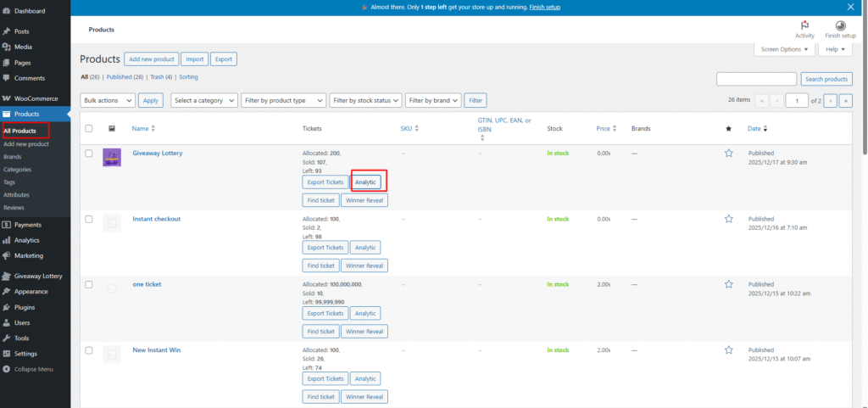Select Categories in Products submenu

[17, 169]
